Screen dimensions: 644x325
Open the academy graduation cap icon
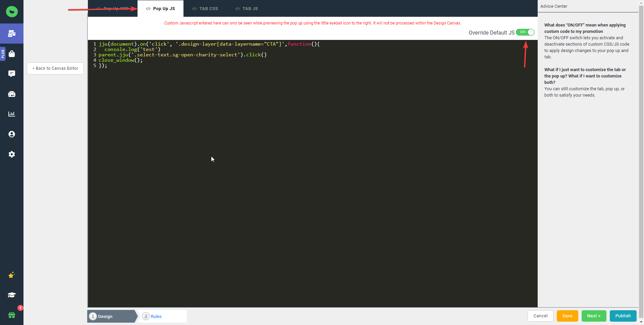click(x=12, y=295)
